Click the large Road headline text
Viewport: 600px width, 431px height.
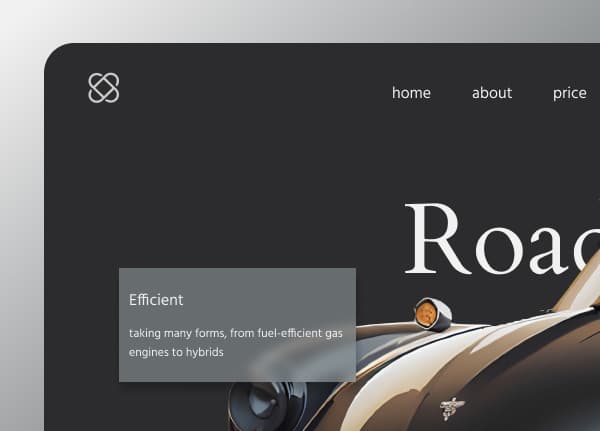point(500,240)
